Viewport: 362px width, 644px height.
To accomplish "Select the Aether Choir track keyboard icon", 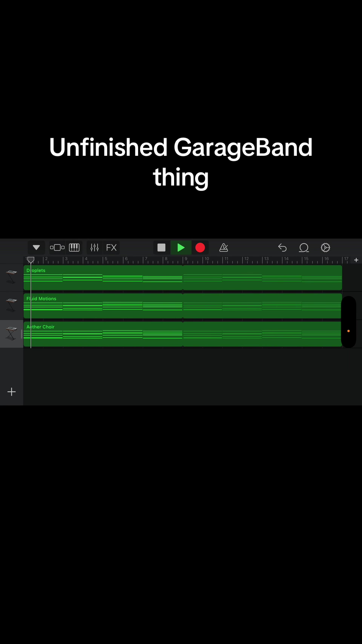I will click(x=12, y=334).
